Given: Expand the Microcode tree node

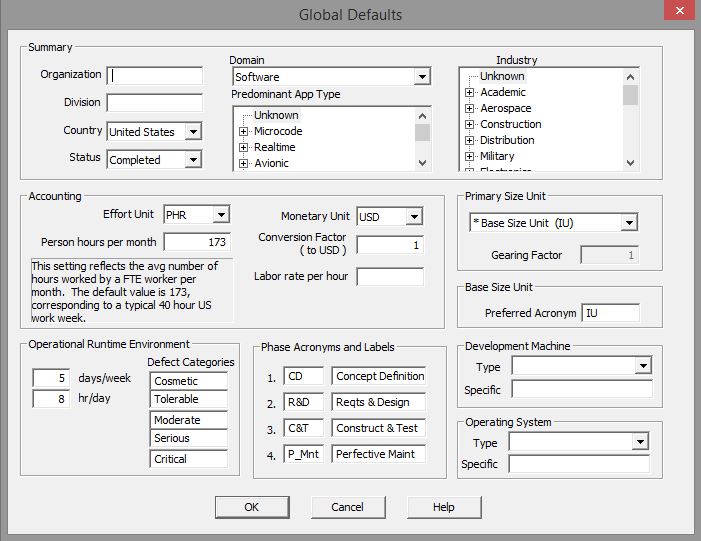Looking at the screenshot, I should [243, 131].
